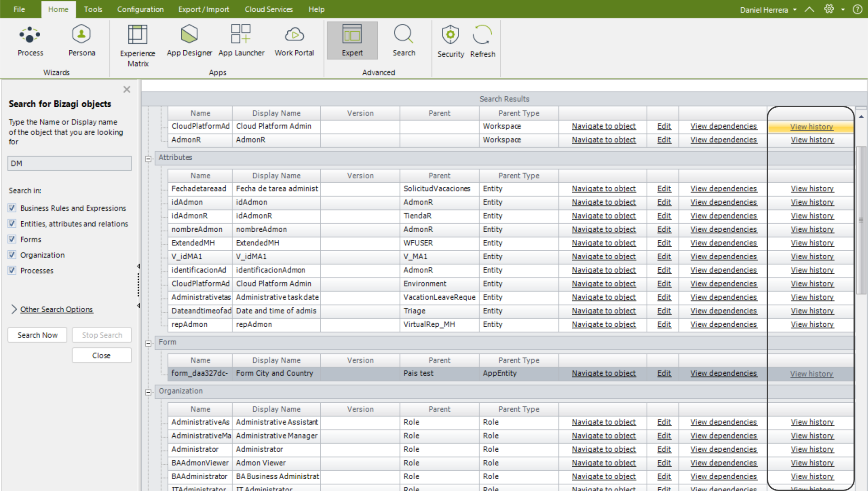Open App Launcher
This screenshot has height=491, width=868.
[x=241, y=41]
